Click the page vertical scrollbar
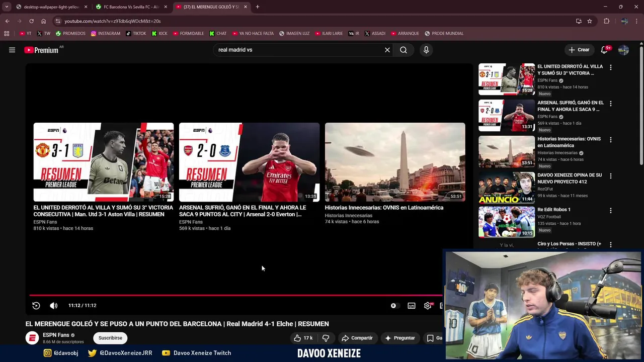This screenshot has height=362, width=644. coord(641,106)
